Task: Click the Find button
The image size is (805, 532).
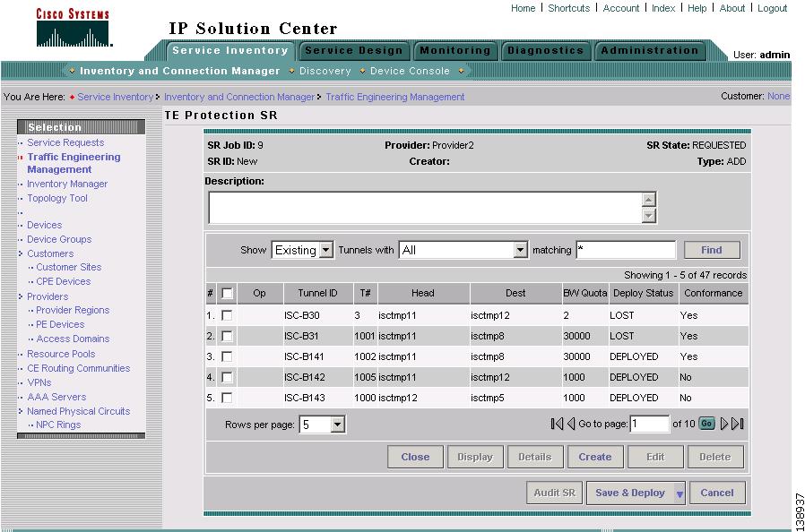Action: [x=712, y=250]
